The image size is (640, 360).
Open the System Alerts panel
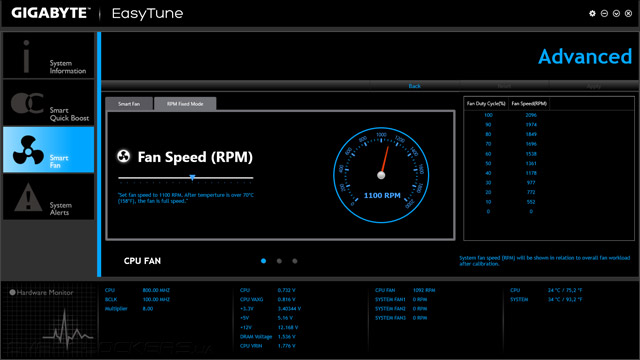[x=49, y=197]
